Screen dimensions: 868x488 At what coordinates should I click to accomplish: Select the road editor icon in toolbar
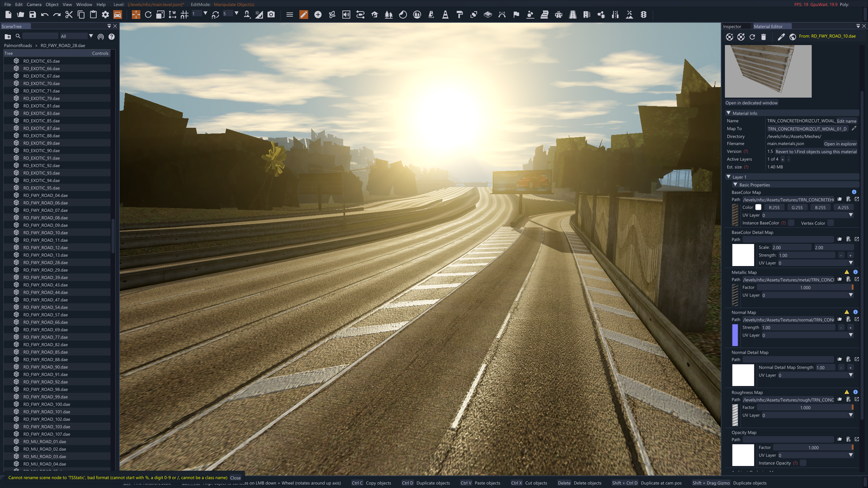pos(573,15)
